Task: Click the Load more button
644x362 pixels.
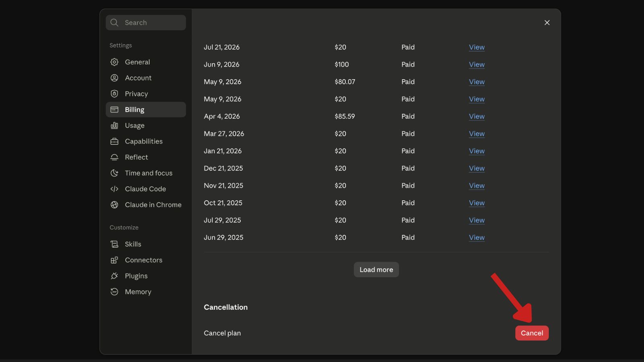Action: tap(376, 269)
